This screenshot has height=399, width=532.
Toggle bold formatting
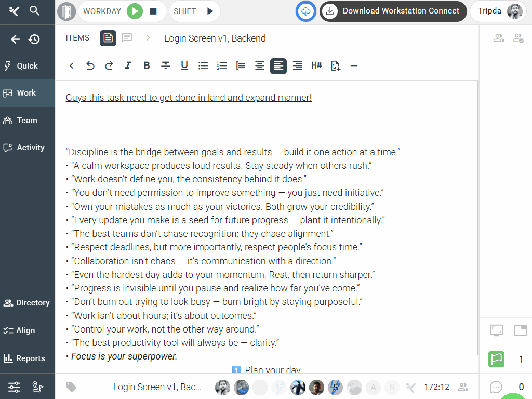(x=147, y=65)
